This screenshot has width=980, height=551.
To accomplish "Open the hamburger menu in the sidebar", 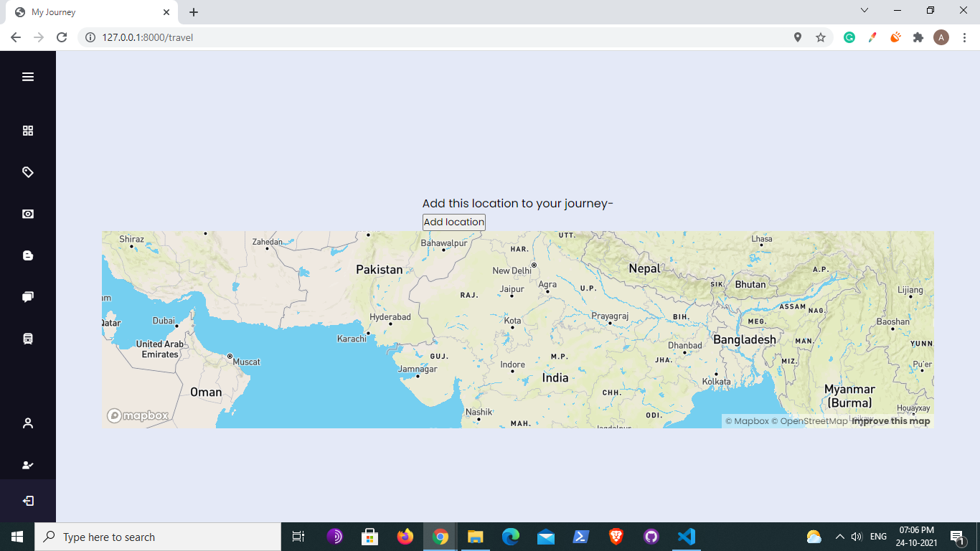I will 27,76.
